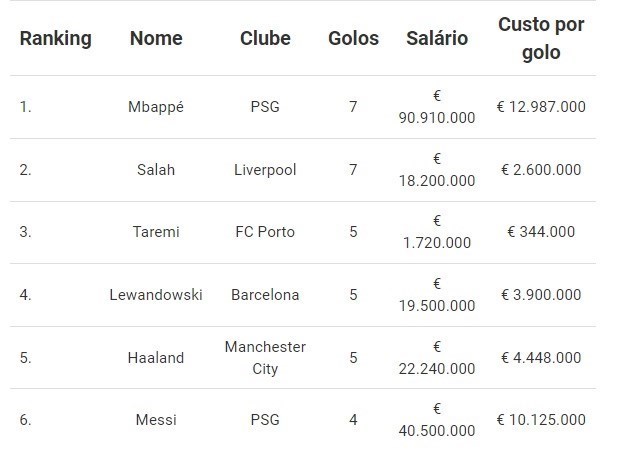Screen dimensions: 618x452
Task: Select the € 90.910.000 salary cell
Action: point(437,107)
